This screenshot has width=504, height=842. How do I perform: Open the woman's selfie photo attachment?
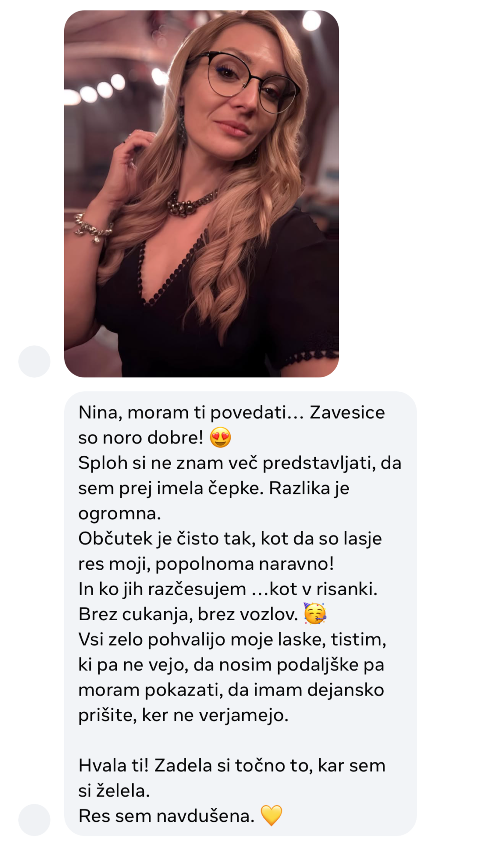click(x=201, y=193)
